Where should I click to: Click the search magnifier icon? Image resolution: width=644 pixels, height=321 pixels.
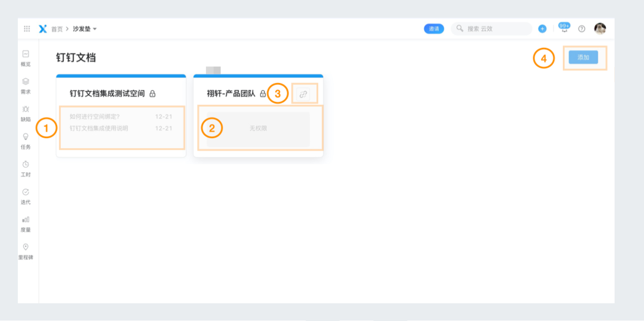pyautogui.click(x=460, y=28)
